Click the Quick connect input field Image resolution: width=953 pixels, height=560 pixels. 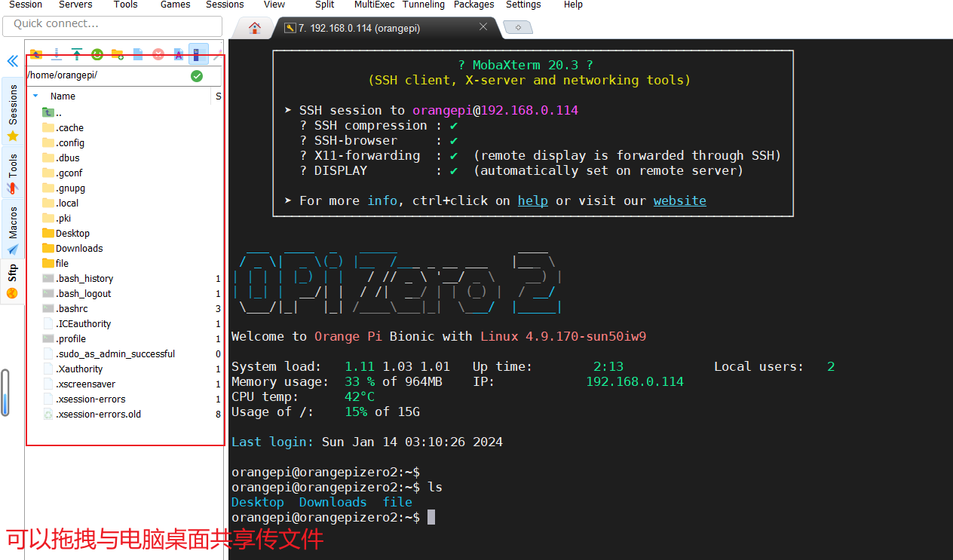[112, 25]
